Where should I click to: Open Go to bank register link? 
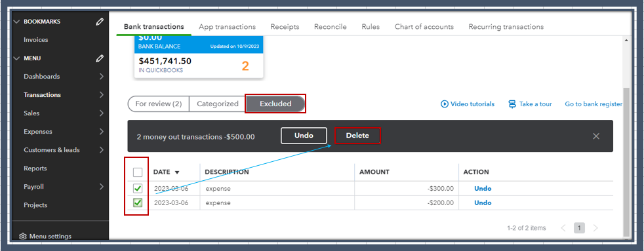(594, 104)
